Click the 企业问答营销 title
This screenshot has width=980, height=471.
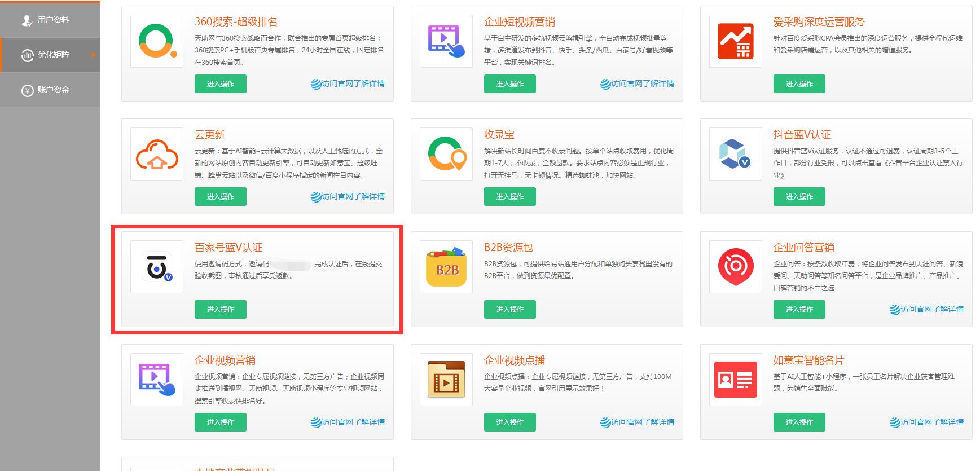pos(803,248)
